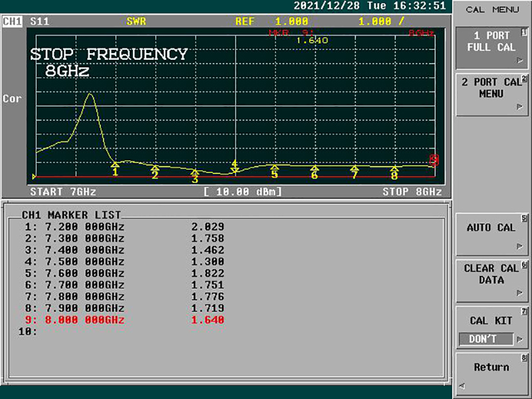
Task: Select marker 2 triangle on the trace
Action: pos(155,168)
